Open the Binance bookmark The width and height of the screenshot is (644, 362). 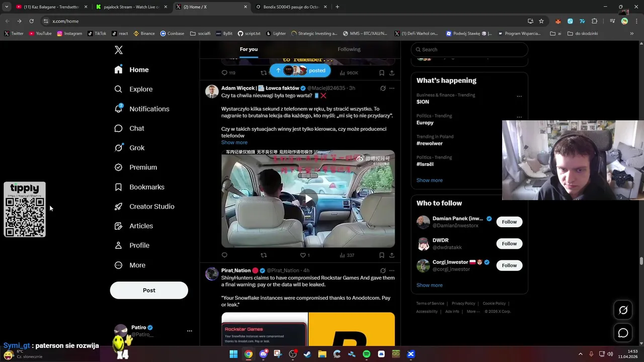(x=144, y=34)
